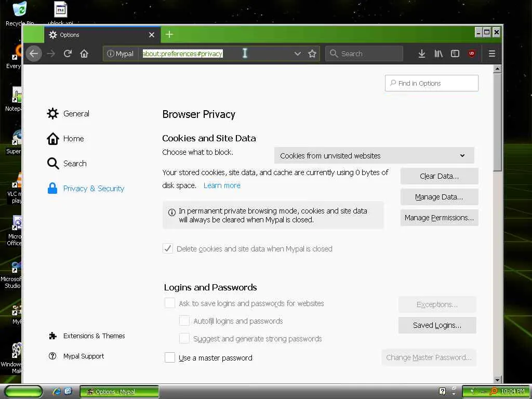Click the Manage Data button
The image size is (532, 399).
point(439,197)
